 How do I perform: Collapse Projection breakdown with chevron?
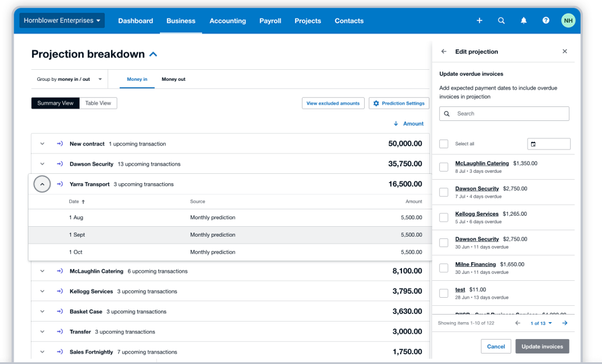pyautogui.click(x=153, y=54)
